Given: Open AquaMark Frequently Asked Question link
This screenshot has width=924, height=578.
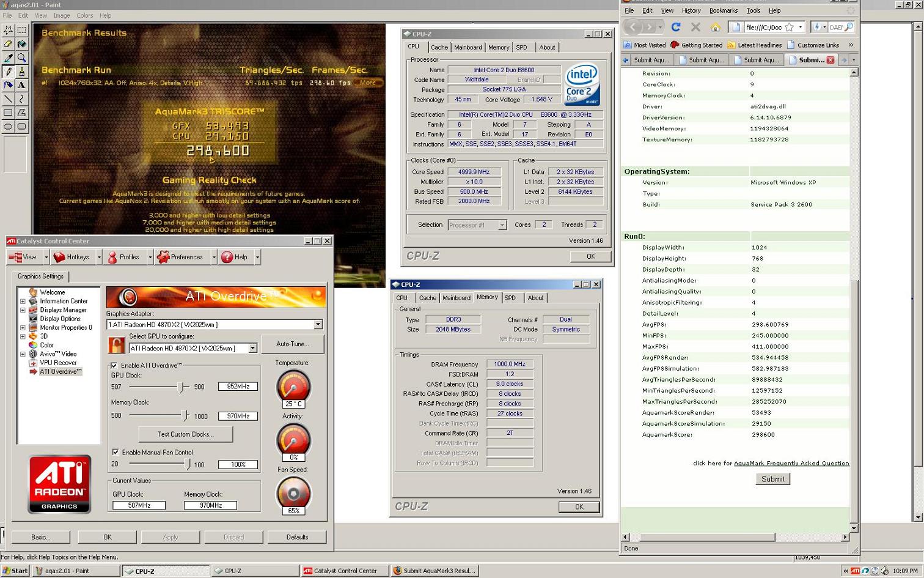Looking at the screenshot, I should pyautogui.click(x=791, y=463).
